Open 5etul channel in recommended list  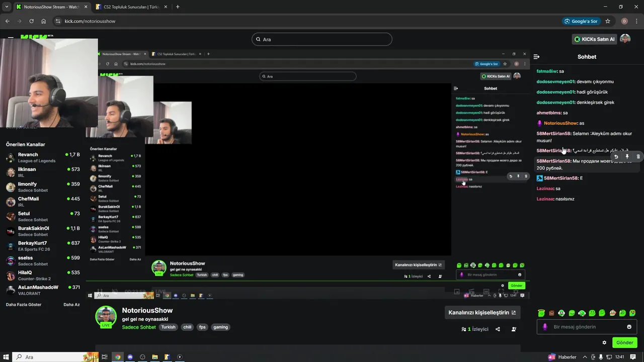point(43,216)
